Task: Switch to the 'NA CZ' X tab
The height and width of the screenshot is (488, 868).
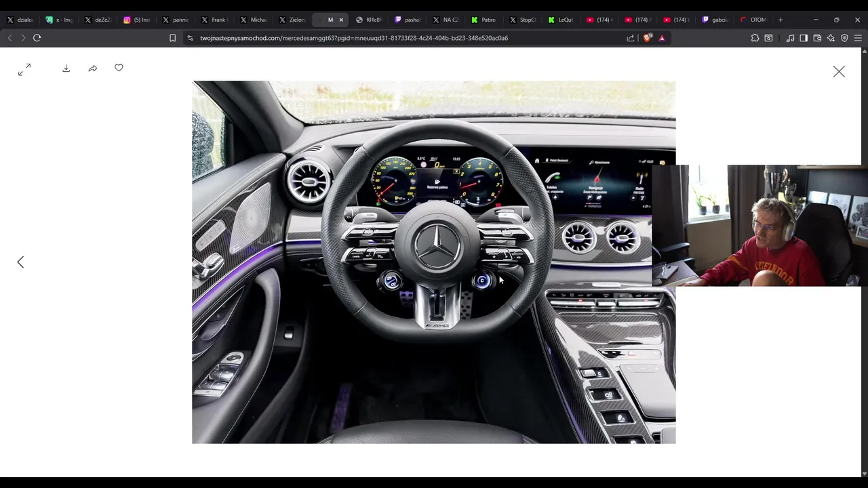Action: pyautogui.click(x=448, y=20)
